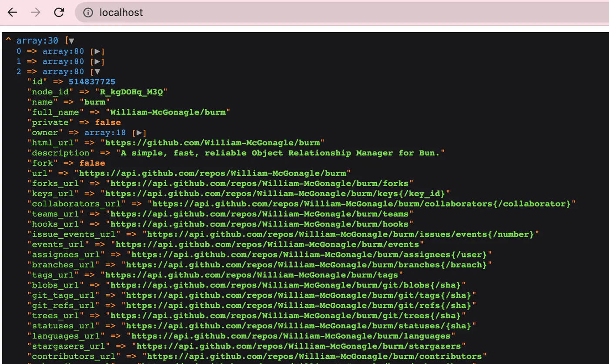Click the "url" value api.github.com repo

(213, 173)
